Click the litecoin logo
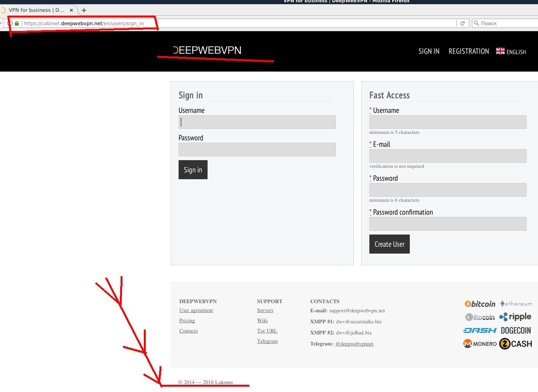The image size is (538, 392). pyautogui.click(x=480, y=317)
